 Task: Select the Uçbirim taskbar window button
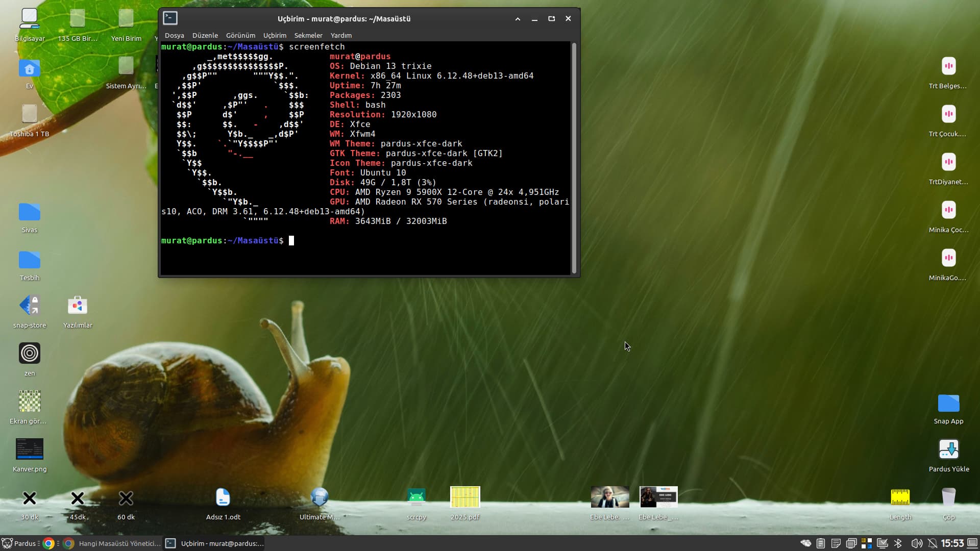coord(215,543)
